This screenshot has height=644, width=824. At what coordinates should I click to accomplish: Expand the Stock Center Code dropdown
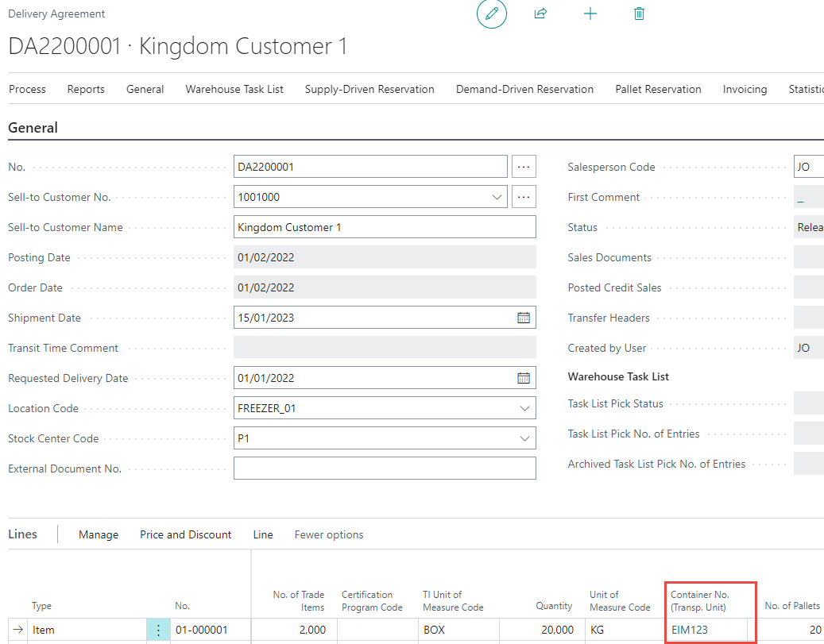[x=524, y=438]
